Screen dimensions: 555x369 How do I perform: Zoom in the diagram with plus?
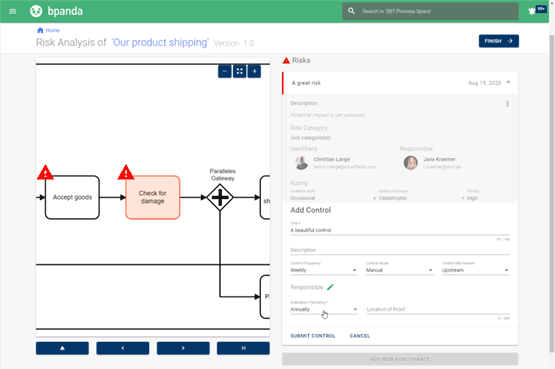tap(254, 71)
